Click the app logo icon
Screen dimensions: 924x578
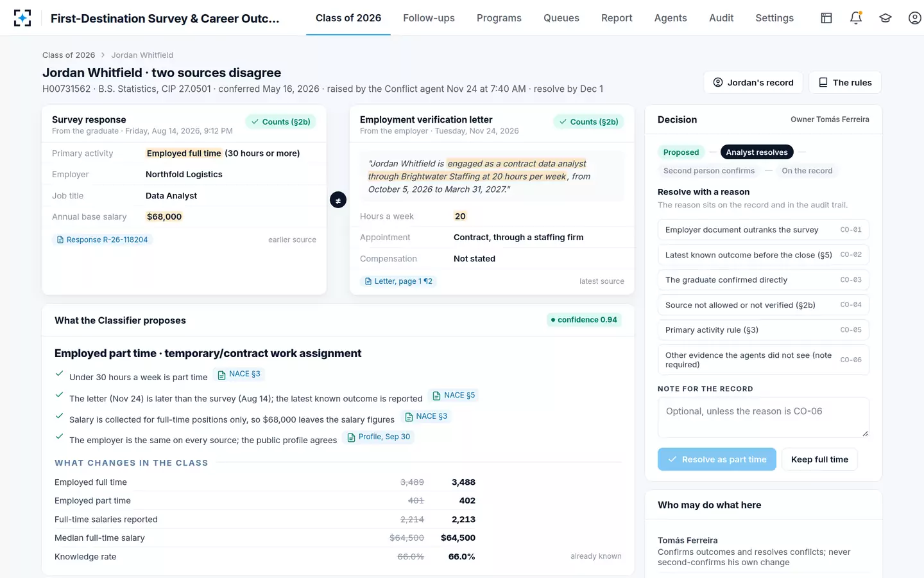click(22, 18)
